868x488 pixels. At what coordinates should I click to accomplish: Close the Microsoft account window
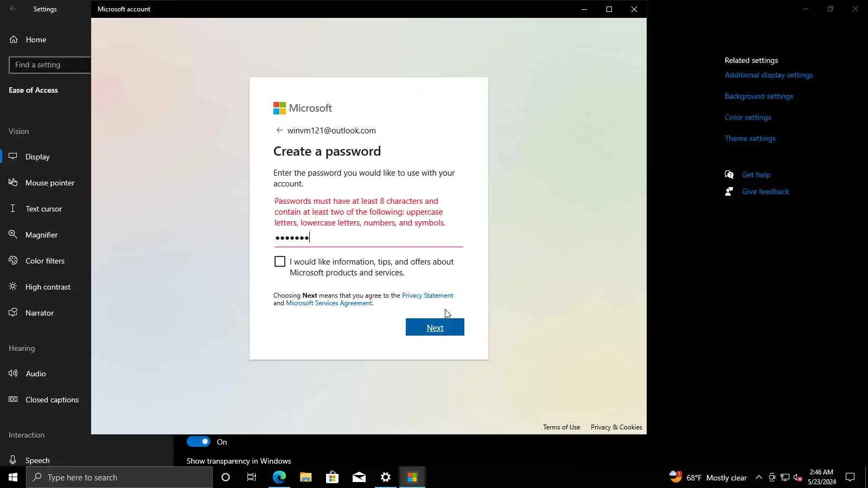634,9
